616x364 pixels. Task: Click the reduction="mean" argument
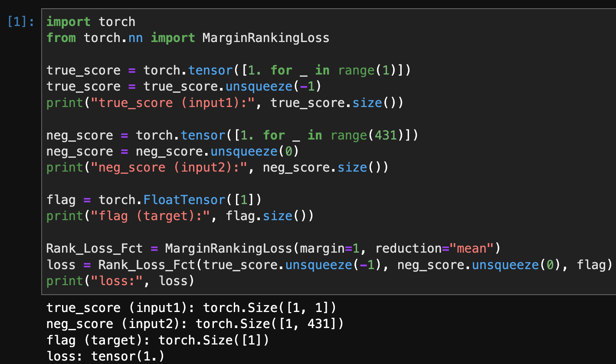coord(438,248)
